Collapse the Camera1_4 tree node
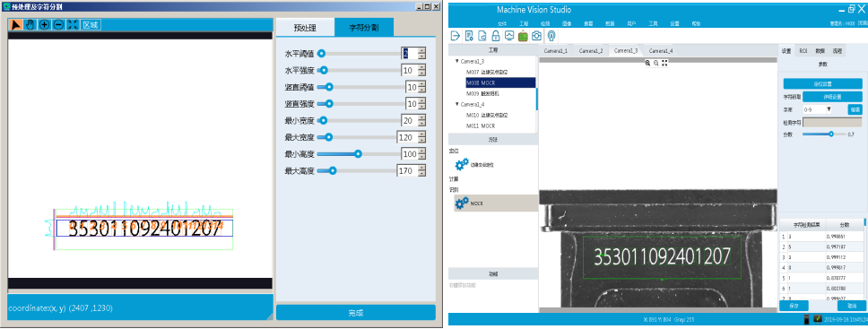Image resolution: width=868 pixels, height=329 pixels. (x=456, y=104)
